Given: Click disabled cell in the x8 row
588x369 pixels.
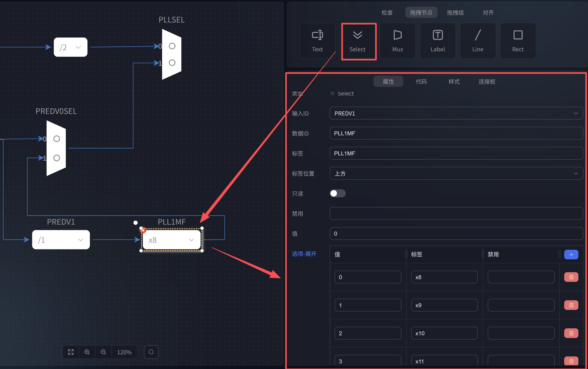Looking at the screenshot, I should coord(521,277).
